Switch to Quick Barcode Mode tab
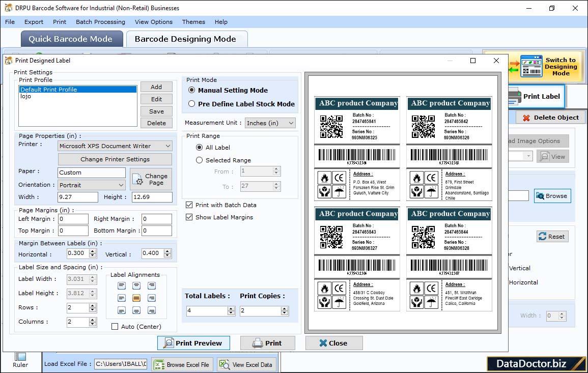Image resolution: width=588 pixels, height=373 pixels. tap(72, 39)
